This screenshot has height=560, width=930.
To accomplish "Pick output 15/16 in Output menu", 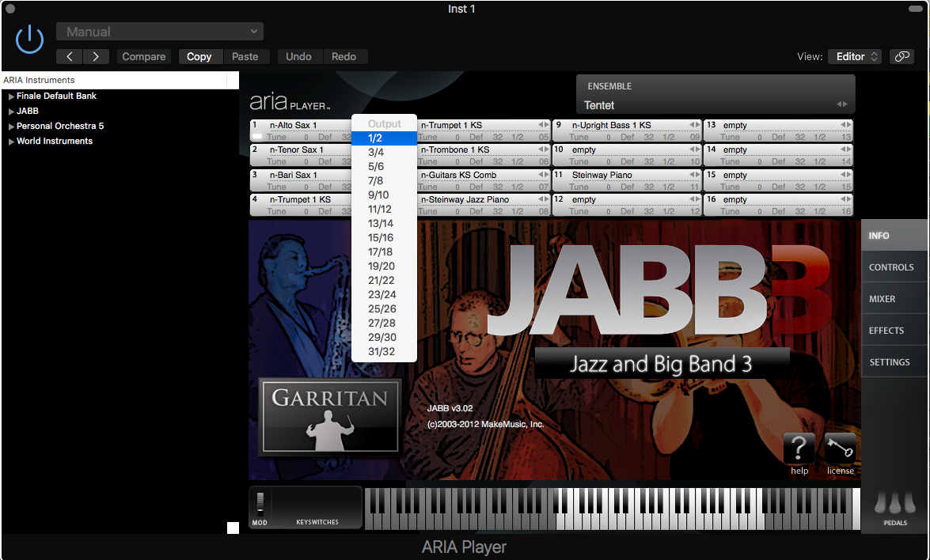I will 385,237.
